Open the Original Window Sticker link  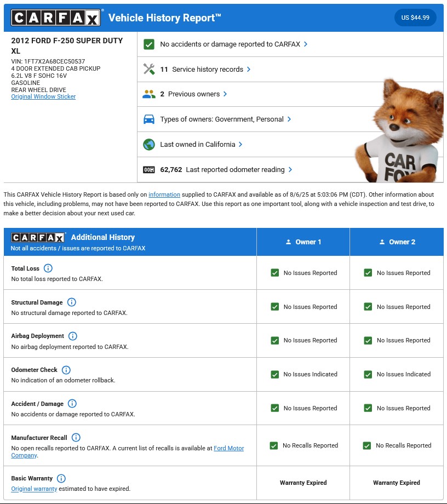[43, 97]
